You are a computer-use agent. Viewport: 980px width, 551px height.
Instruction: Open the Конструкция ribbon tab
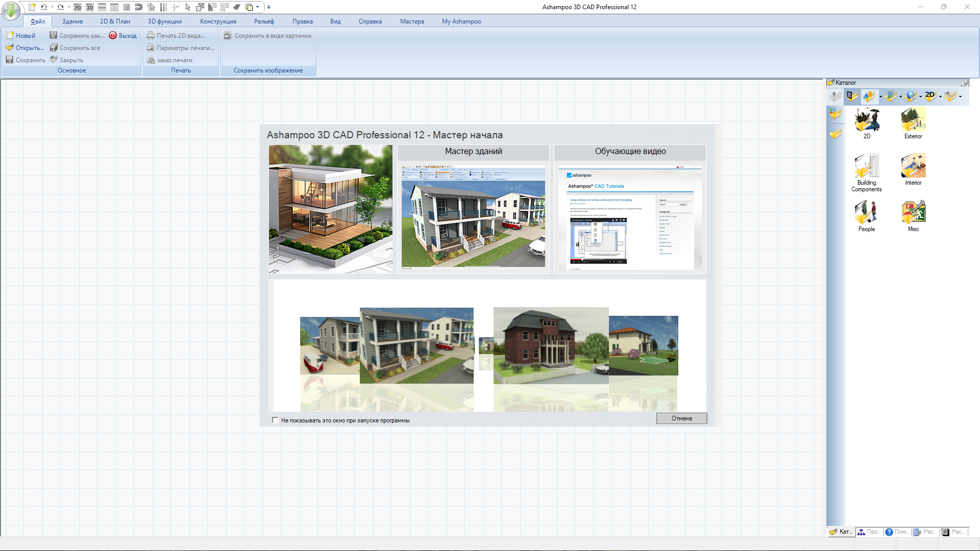coord(218,21)
